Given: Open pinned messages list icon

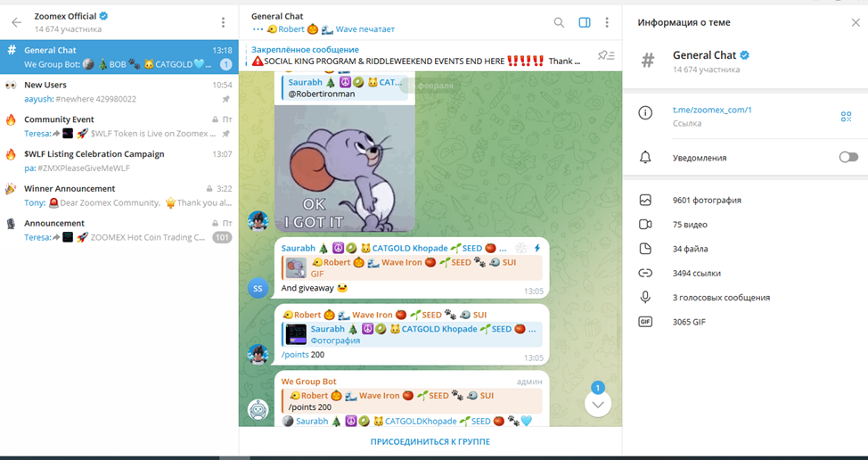Looking at the screenshot, I should [x=606, y=55].
